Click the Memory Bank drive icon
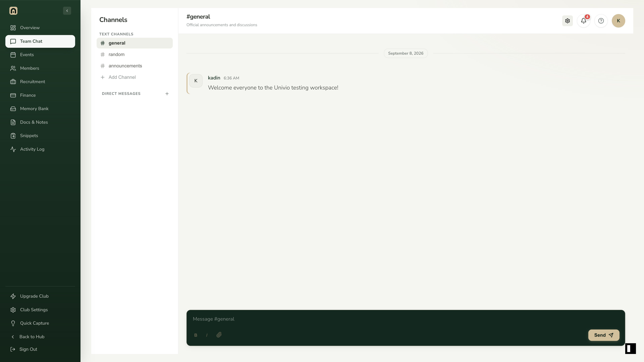 (x=13, y=109)
